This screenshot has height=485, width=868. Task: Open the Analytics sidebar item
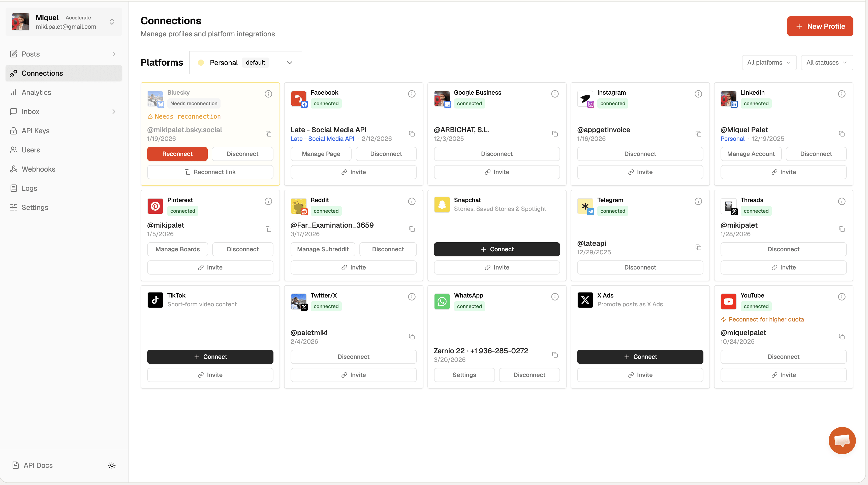coord(36,92)
